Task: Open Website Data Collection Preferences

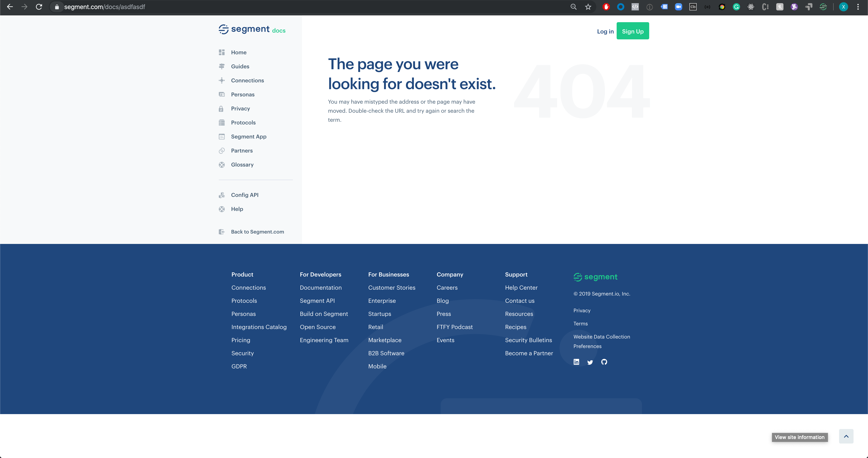Action: (601, 342)
